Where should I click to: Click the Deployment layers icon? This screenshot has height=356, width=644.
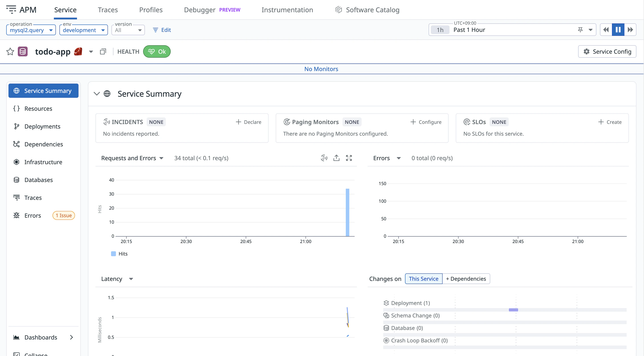386,303
